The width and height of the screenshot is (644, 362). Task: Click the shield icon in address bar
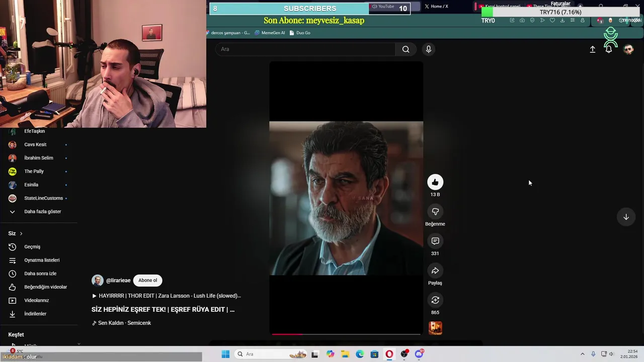point(532,21)
